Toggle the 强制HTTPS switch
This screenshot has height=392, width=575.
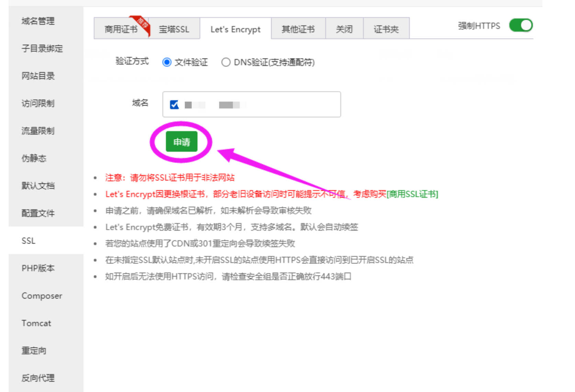521,25
